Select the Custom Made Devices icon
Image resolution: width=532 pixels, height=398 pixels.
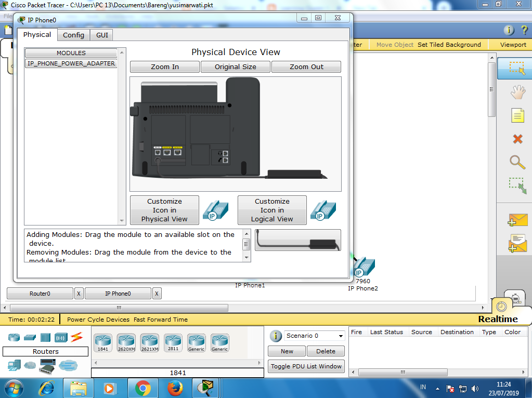pos(47,366)
